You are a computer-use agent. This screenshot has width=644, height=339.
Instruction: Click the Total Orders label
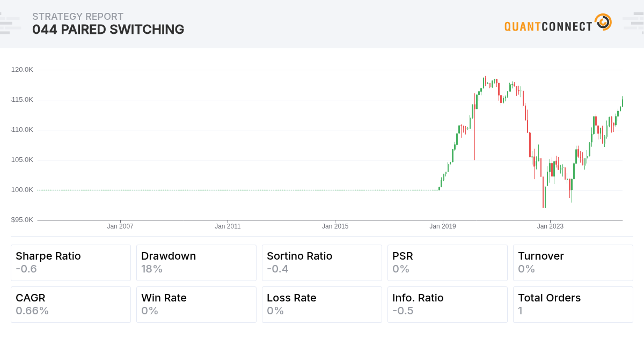click(x=549, y=298)
